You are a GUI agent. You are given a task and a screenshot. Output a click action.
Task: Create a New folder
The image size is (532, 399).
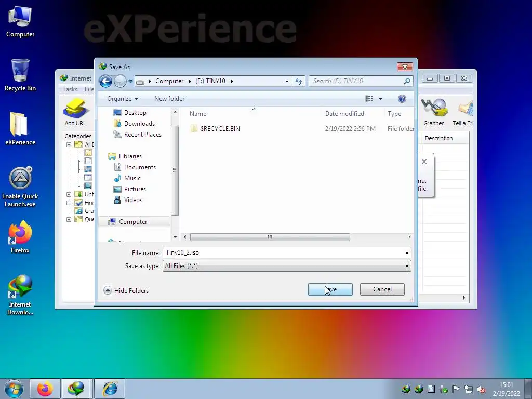pyautogui.click(x=169, y=99)
